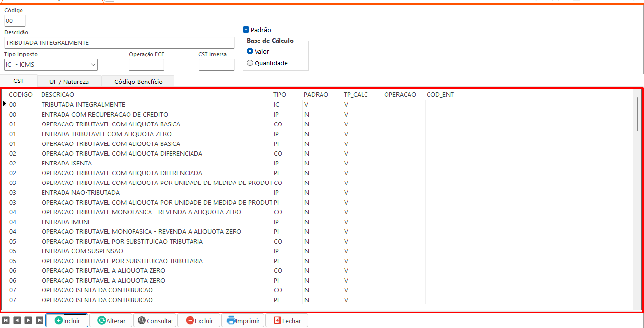
Task: Open the Código Benefício tab
Action: tap(138, 82)
